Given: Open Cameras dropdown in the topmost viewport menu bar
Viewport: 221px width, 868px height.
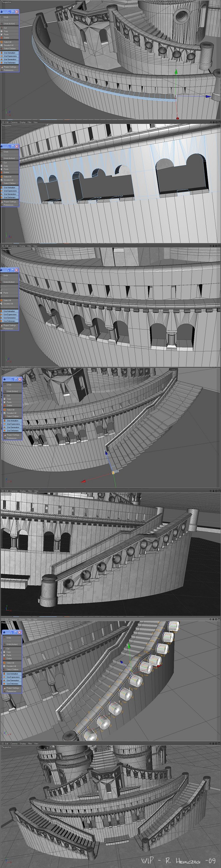Looking at the screenshot, I should [x=14, y=122].
